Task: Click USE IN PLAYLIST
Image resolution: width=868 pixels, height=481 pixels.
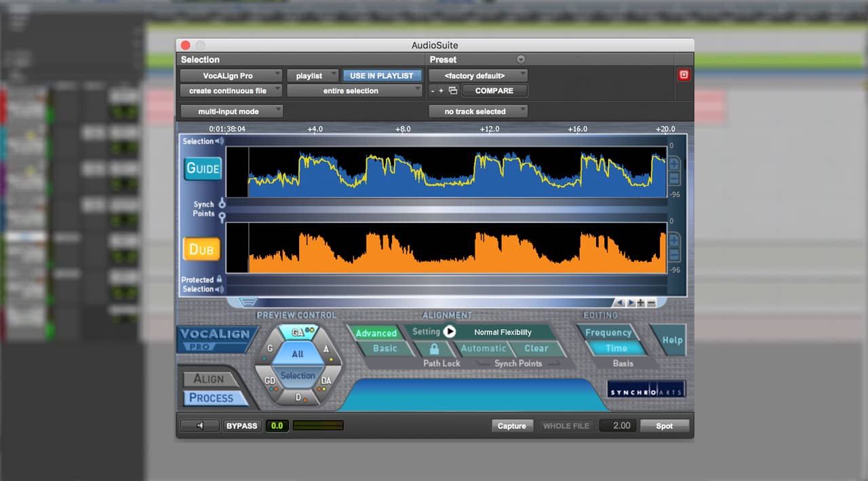Action: (x=382, y=75)
